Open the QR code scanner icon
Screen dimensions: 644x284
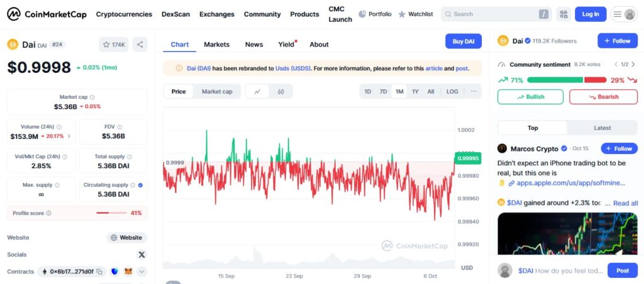pos(563,14)
